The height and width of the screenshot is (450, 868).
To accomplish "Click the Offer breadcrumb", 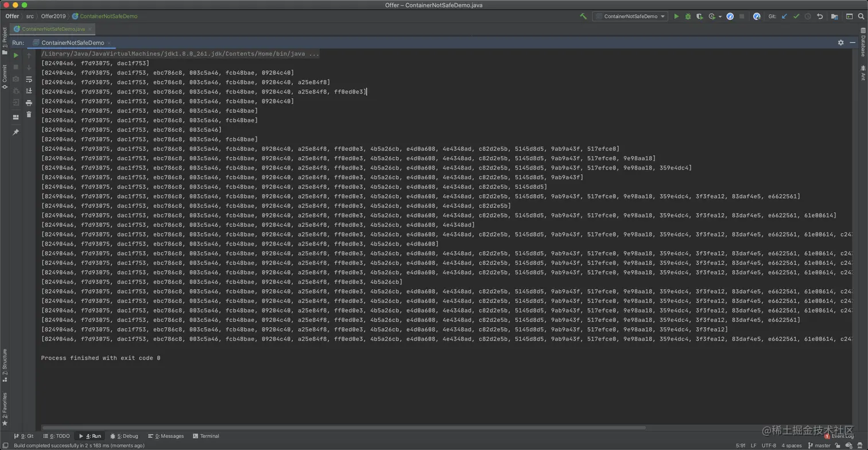I will (x=12, y=16).
